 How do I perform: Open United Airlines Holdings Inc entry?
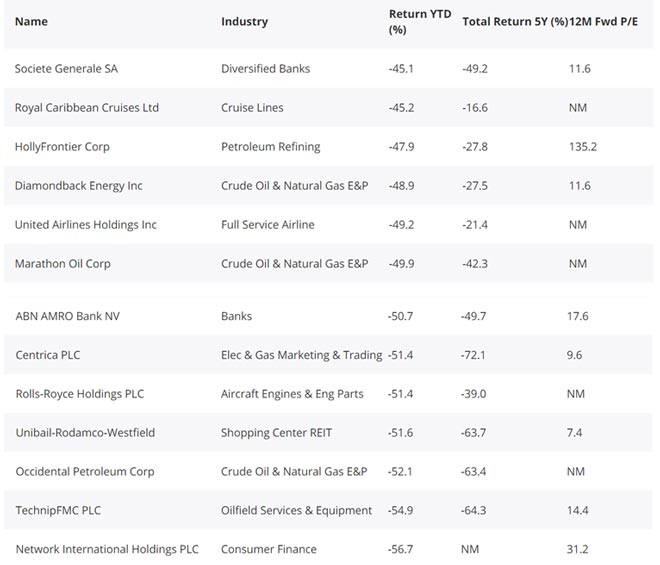(86, 225)
